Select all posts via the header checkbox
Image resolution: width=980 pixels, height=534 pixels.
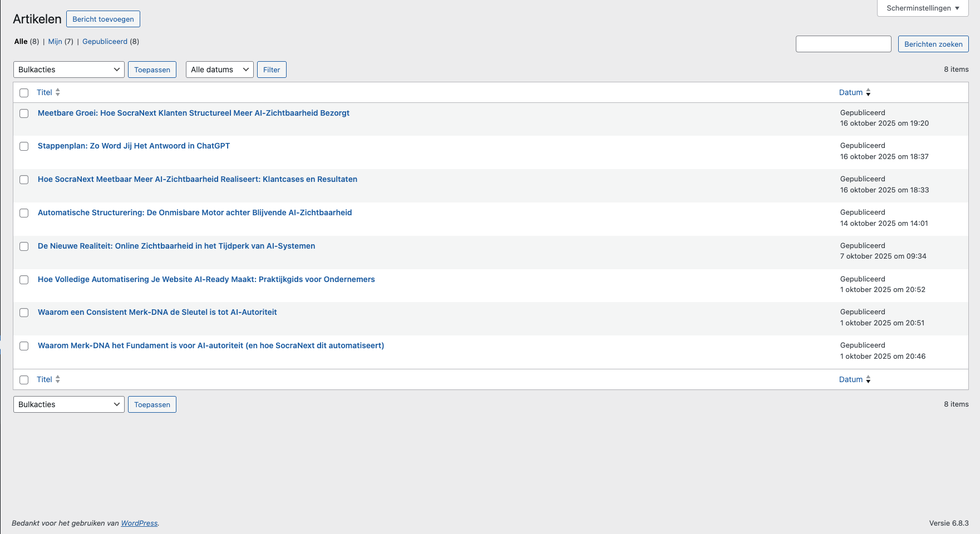click(24, 93)
